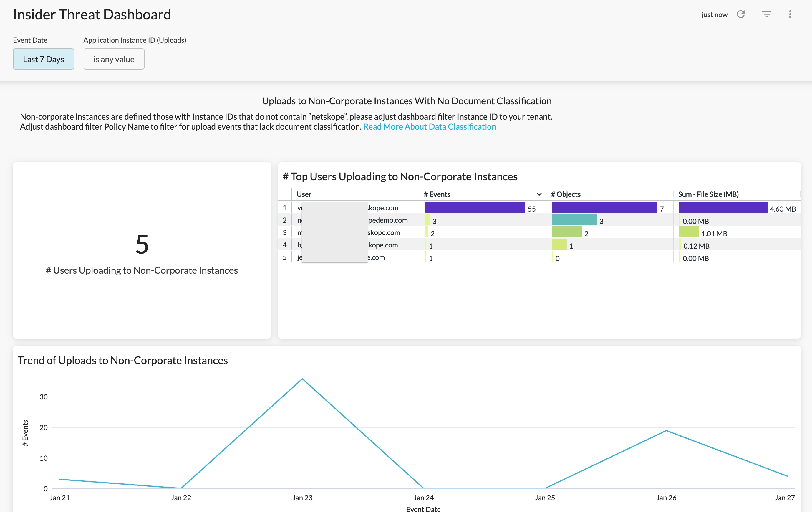Click the big number 5 users tile
Viewport: 812px width, 512px height.
point(142,244)
